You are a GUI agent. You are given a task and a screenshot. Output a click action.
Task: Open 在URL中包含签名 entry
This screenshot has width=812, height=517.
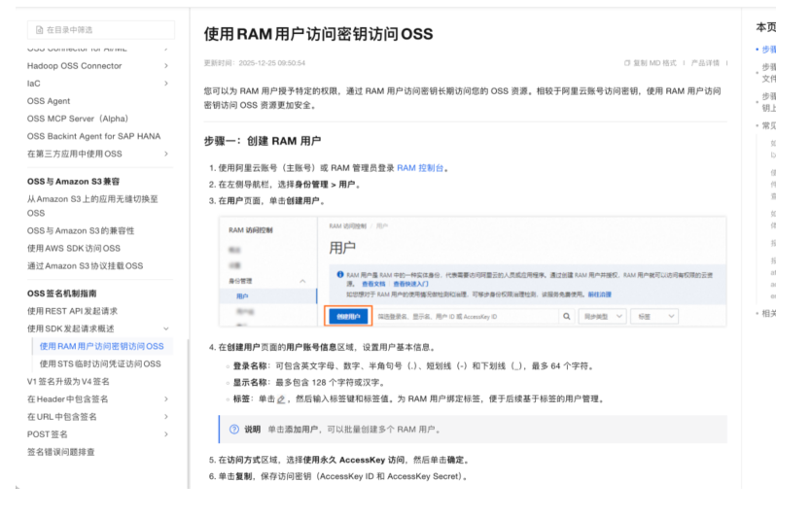(x=62, y=417)
